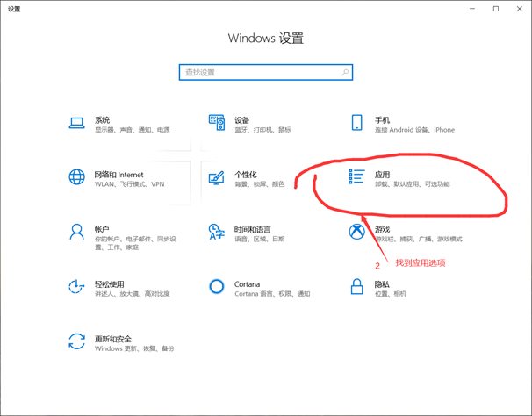This screenshot has height=416, width=532.
Task: Click the 网络和 Internet globe icon
Action: (x=76, y=176)
